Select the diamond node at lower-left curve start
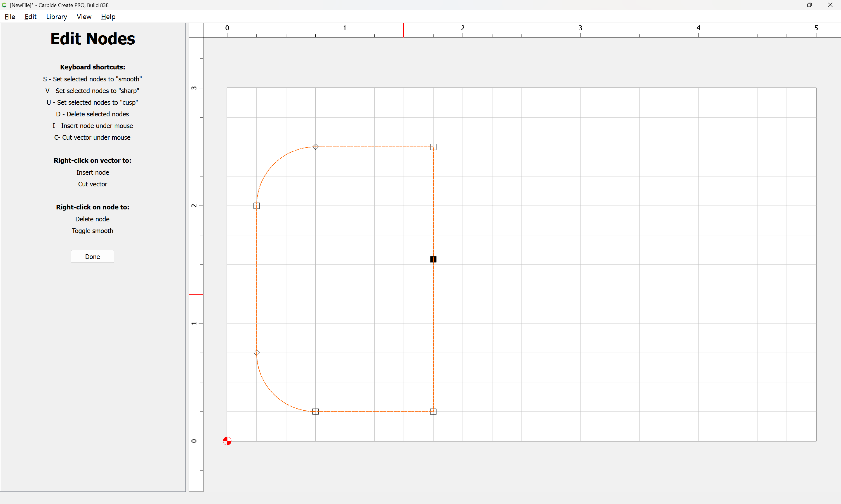This screenshot has height=504, width=841. 257,353
